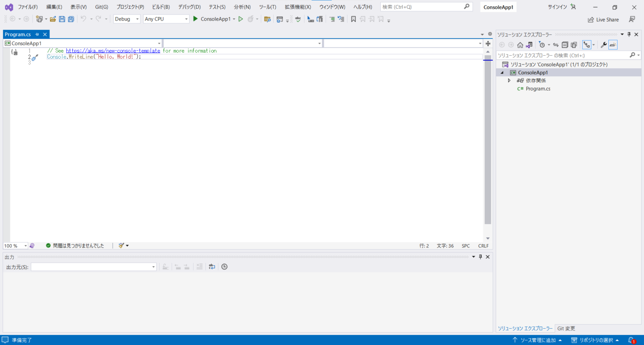
Task: Open Properties with the wrench icon
Action: (x=604, y=45)
